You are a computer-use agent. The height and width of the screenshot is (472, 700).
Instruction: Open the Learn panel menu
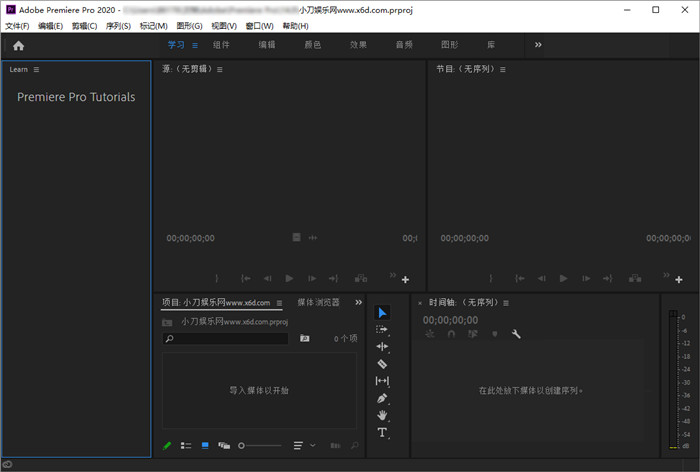click(36, 70)
